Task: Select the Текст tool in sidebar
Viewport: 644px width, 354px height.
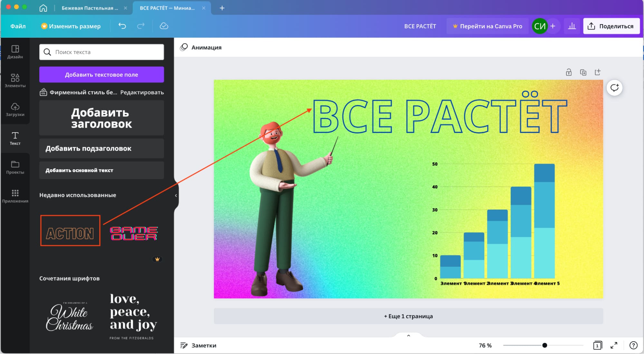Action: (15, 138)
